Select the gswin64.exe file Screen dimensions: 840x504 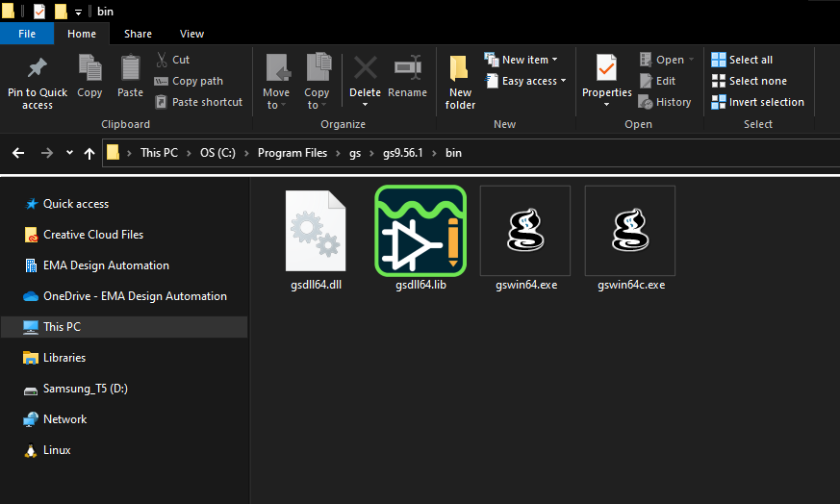click(525, 239)
